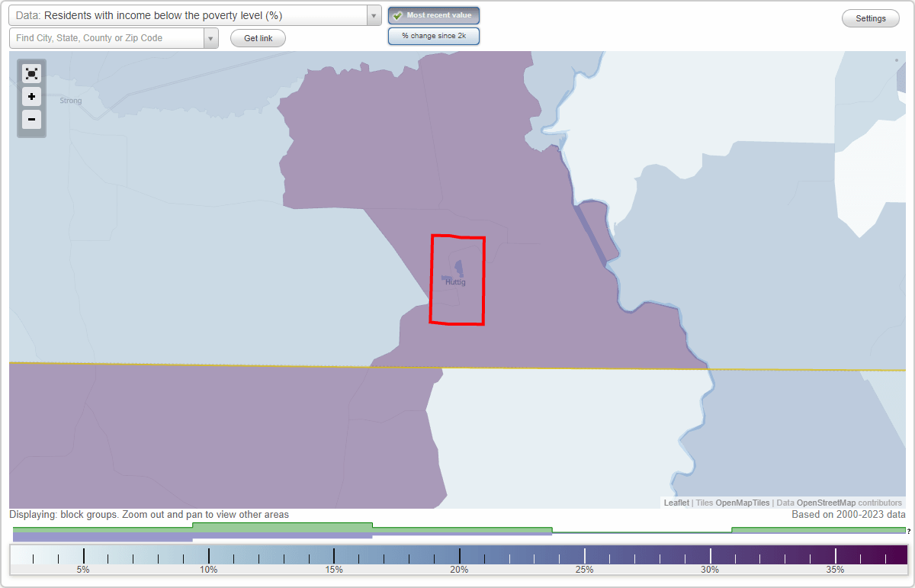Switch to "% change since 2k" view
The height and width of the screenshot is (588, 915).
tap(433, 35)
